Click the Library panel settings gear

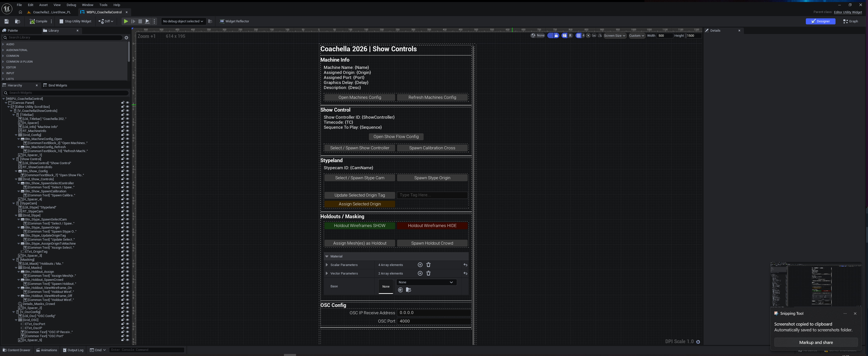pyautogui.click(x=126, y=38)
